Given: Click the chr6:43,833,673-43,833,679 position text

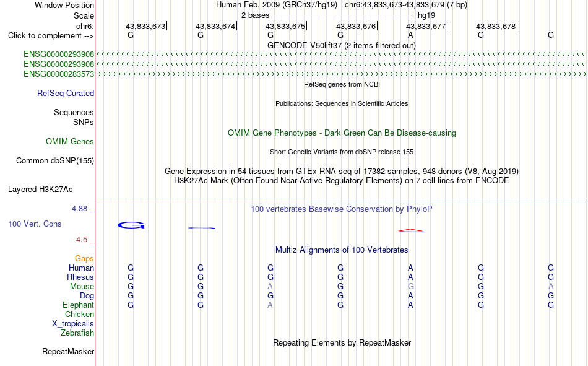Looking at the screenshot, I should [406, 5].
